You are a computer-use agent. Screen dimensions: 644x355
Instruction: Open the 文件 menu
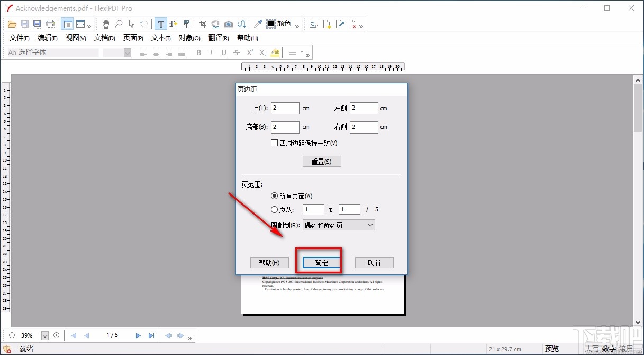pos(19,38)
